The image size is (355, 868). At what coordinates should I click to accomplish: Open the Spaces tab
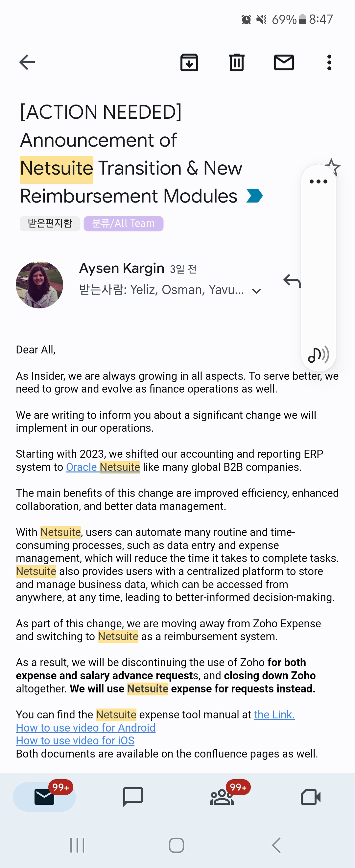point(222,796)
